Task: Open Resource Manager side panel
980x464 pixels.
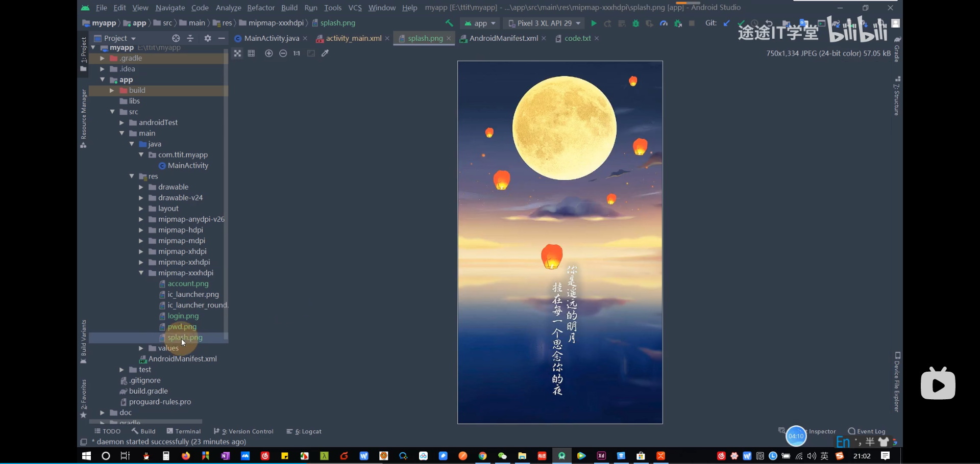Action: tap(83, 118)
